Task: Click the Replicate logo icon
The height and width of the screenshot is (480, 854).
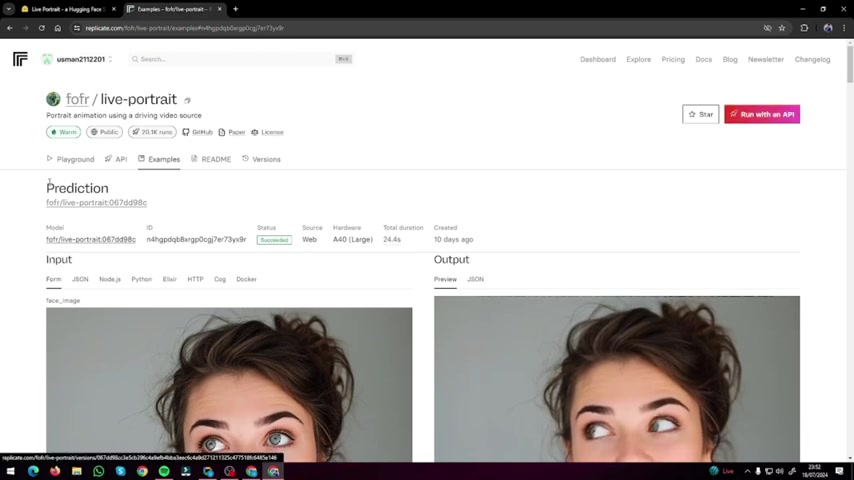Action: (20, 59)
